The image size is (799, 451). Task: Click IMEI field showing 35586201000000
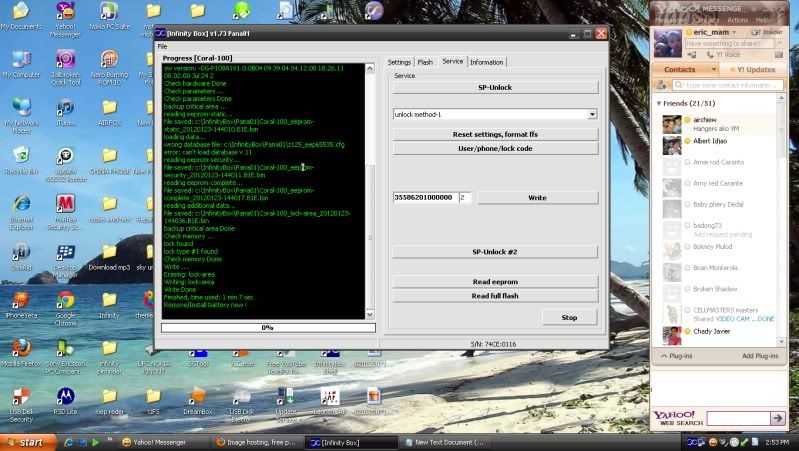[425, 197]
